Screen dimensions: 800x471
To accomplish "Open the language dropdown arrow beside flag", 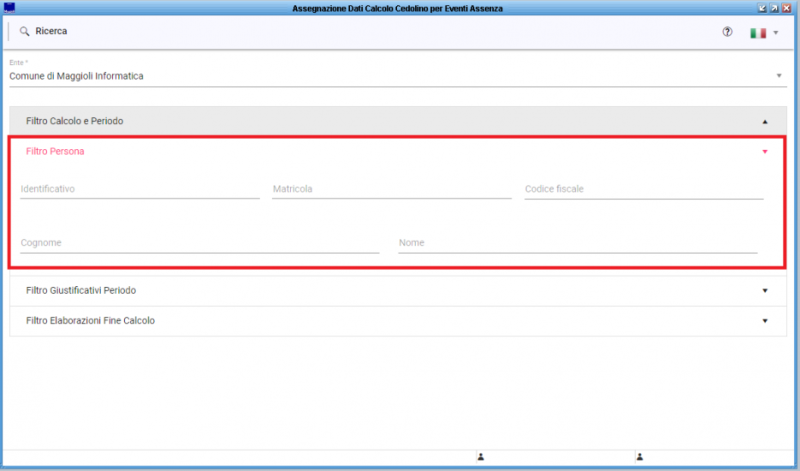I will coord(776,33).
